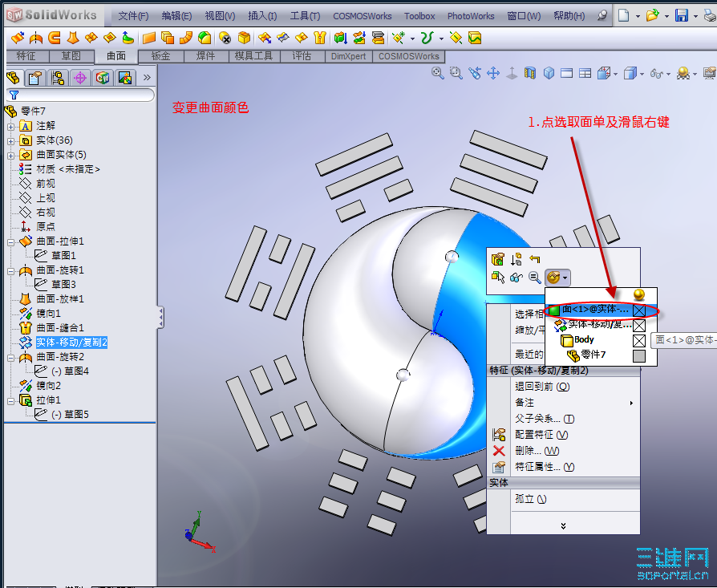717x588 pixels.
Task: Click Zoom to Selection icon in context toolbar
Action: point(535,278)
